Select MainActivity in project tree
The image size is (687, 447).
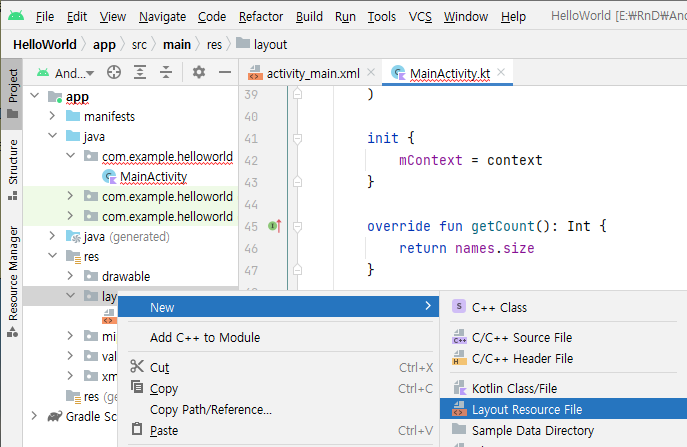[153, 177]
